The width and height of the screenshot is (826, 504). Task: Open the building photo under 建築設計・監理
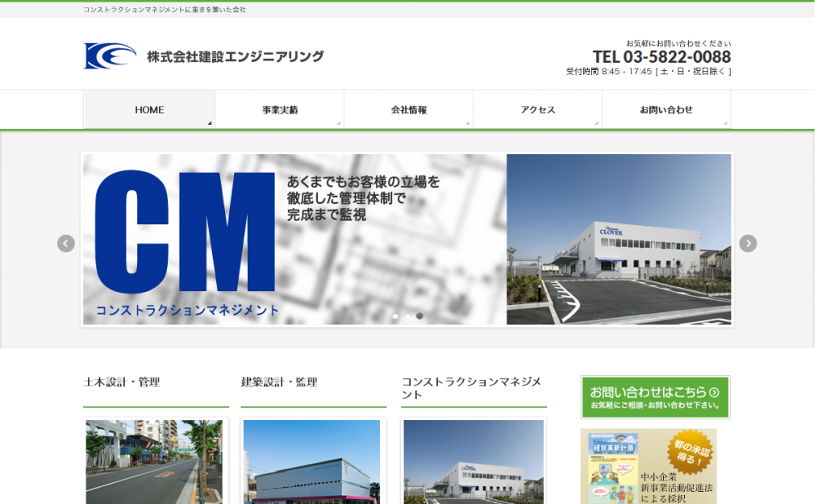312,462
